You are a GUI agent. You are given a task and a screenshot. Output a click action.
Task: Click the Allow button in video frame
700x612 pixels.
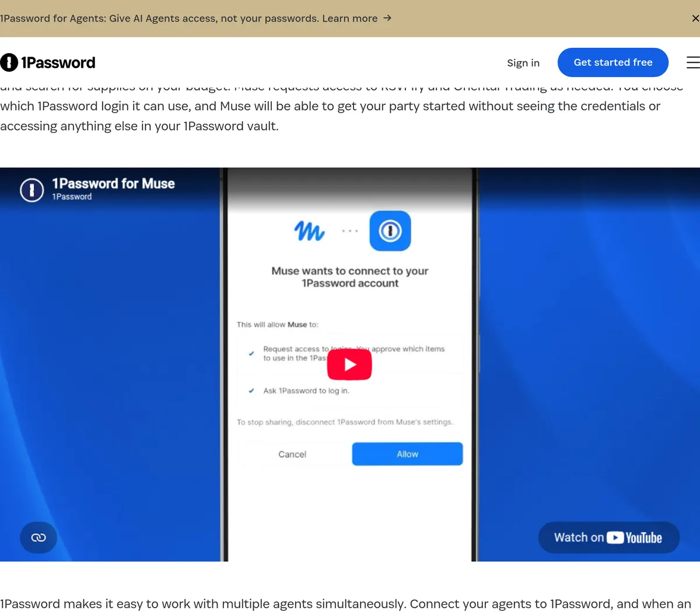coord(407,454)
